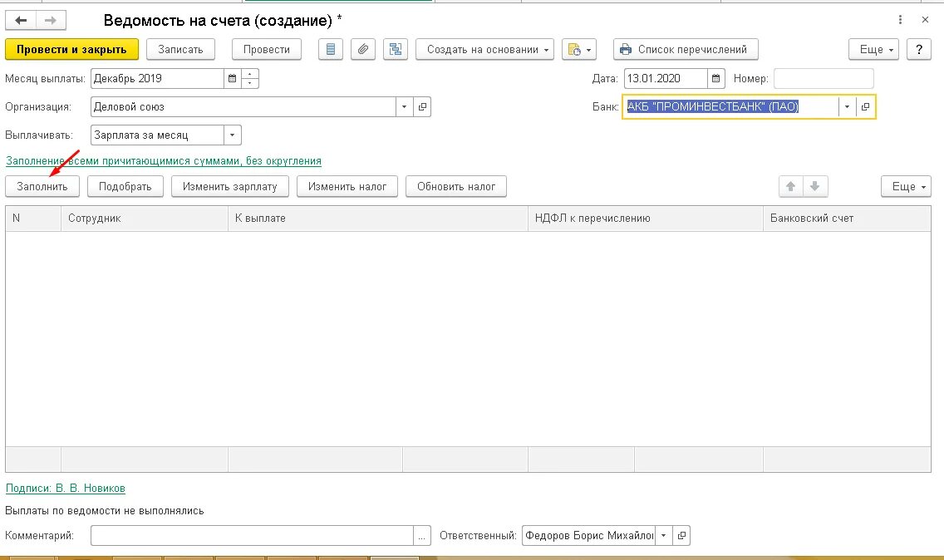Open help with the question mark button

click(919, 49)
